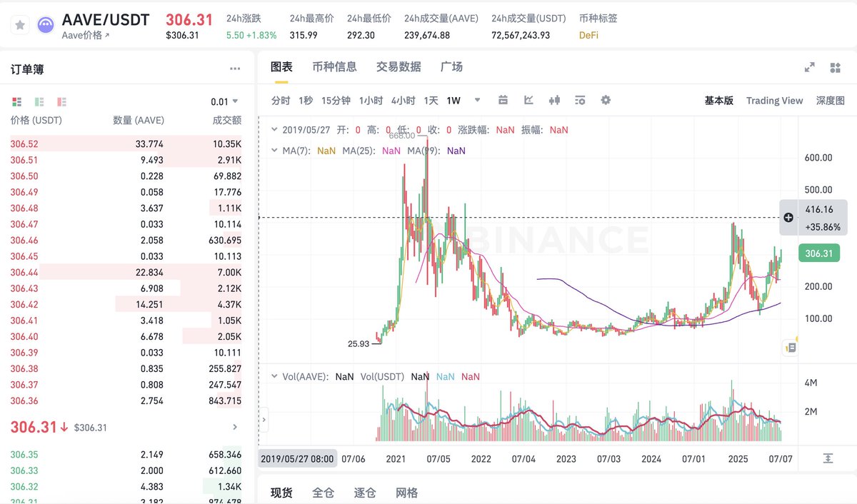Show combined buy and sell order book view
857x504 pixels.
tap(17, 101)
